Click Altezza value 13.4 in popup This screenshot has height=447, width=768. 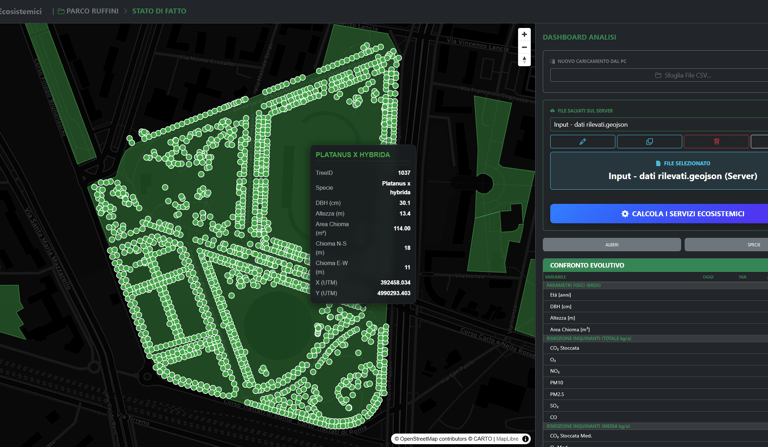(x=405, y=213)
